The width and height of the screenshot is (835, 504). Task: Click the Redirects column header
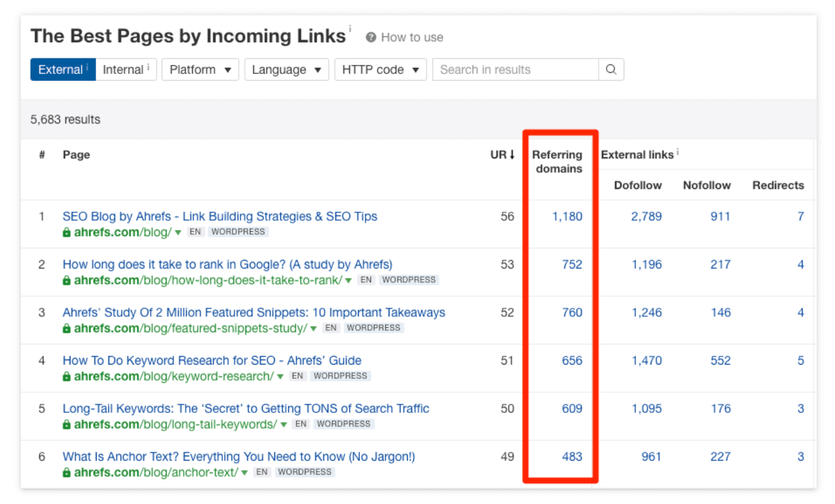click(x=778, y=185)
